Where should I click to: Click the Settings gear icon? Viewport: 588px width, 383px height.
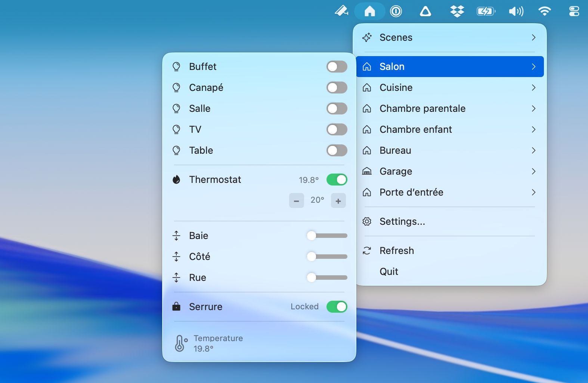click(x=367, y=221)
